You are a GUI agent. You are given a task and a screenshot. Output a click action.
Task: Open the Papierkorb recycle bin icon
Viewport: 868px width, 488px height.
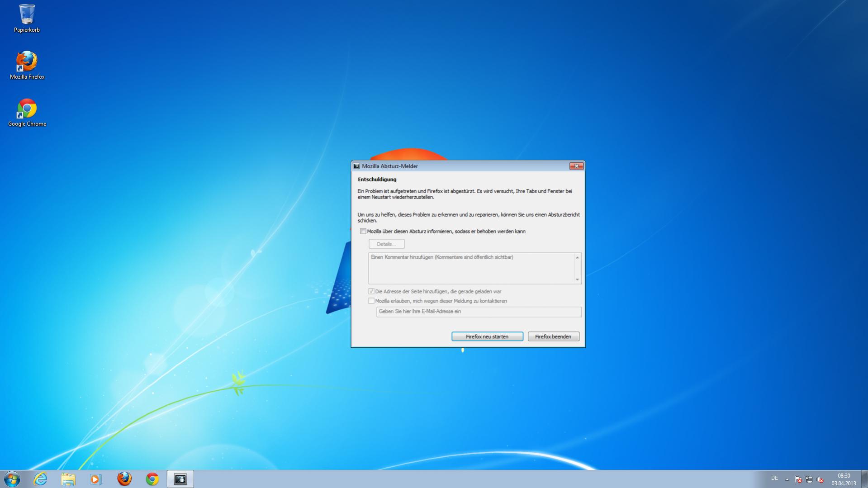click(27, 19)
